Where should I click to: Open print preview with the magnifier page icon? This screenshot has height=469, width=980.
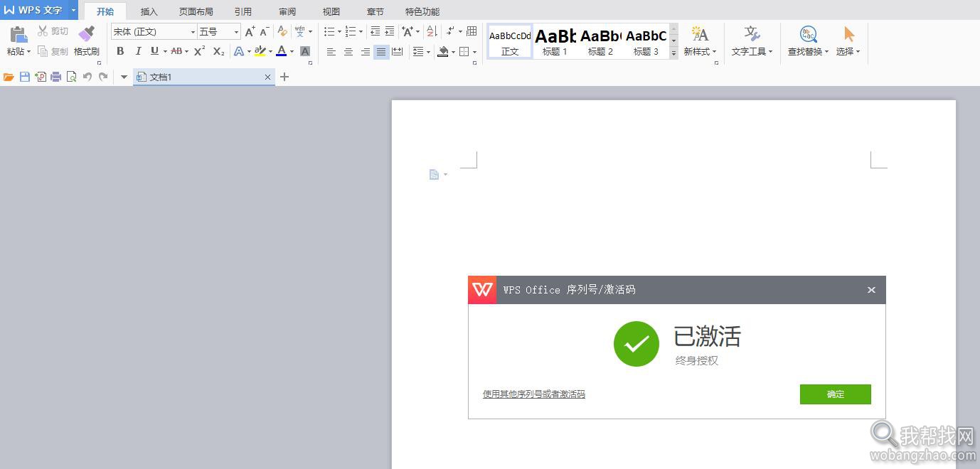72,77
